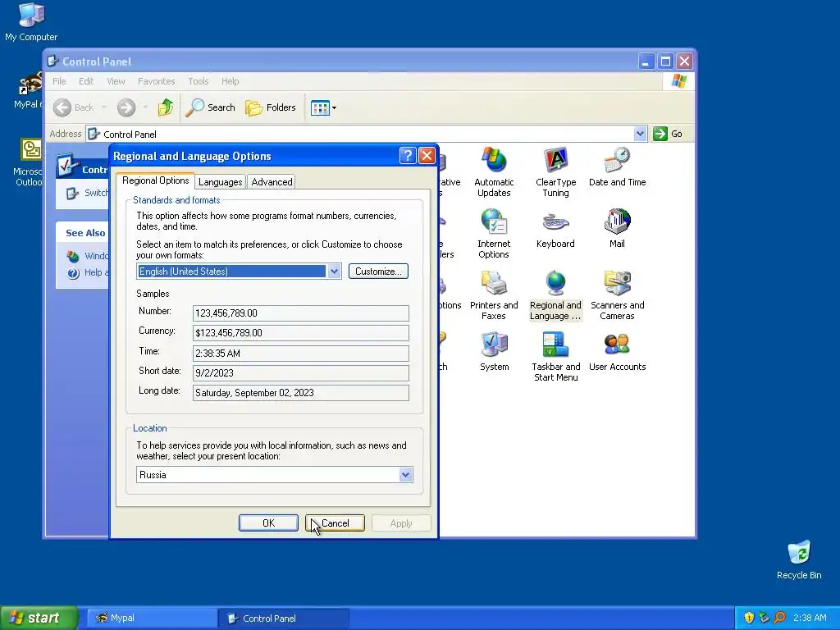Select the Recycle Bin desktop icon

tap(799, 560)
